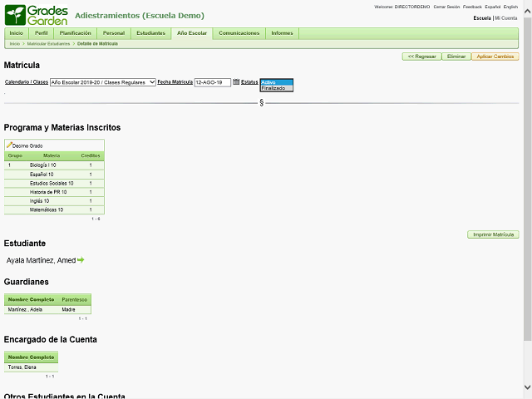
Task: Click the '<< Regresar' button
Action: pos(421,57)
